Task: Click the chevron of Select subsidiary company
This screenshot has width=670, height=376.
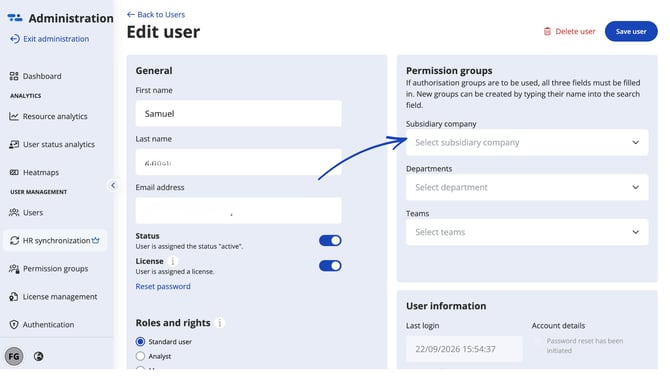Action: click(636, 142)
